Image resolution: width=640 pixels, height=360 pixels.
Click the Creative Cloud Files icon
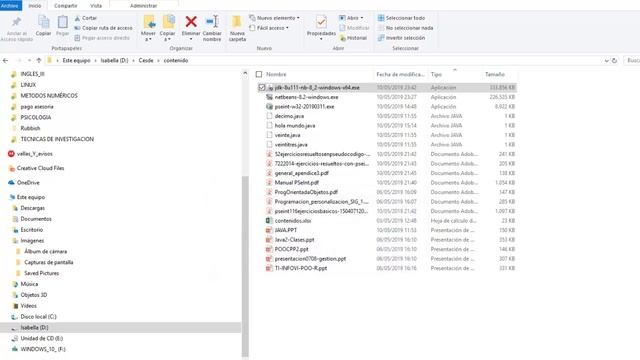tap(11, 168)
